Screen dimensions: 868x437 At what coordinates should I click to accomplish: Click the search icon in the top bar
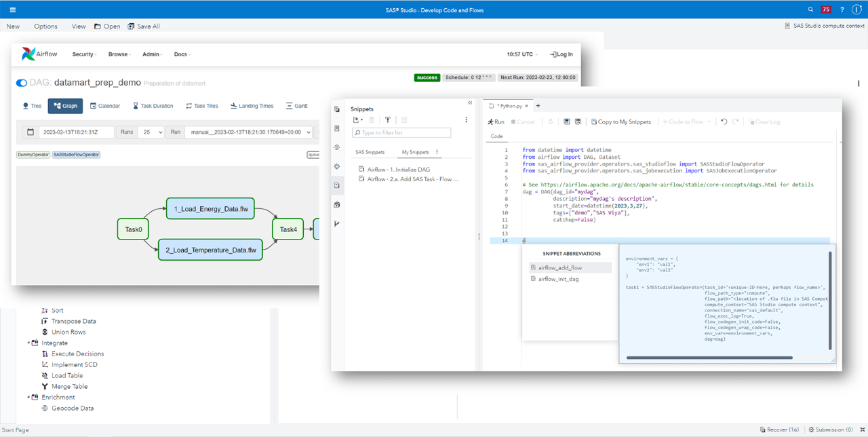811,9
